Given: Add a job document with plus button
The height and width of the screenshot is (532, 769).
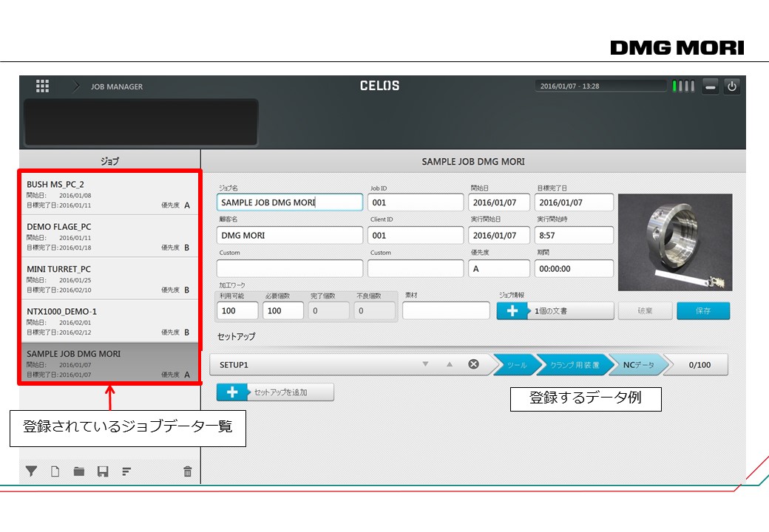Looking at the screenshot, I should (x=512, y=310).
